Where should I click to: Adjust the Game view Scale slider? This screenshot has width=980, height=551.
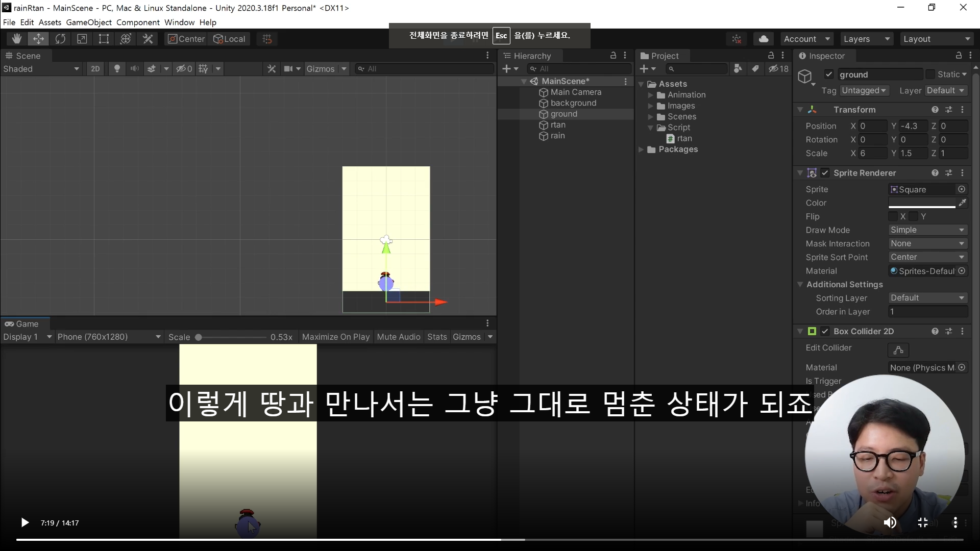point(232,337)
